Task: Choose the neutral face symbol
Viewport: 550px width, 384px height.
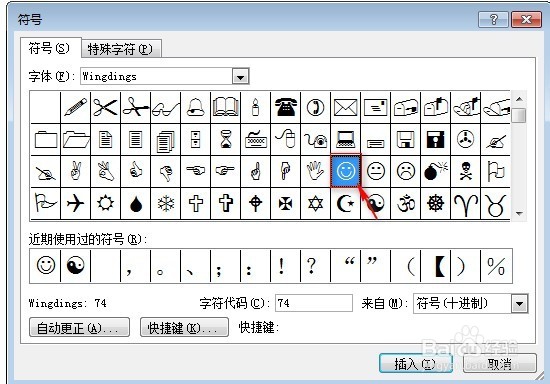Action: 376,171
